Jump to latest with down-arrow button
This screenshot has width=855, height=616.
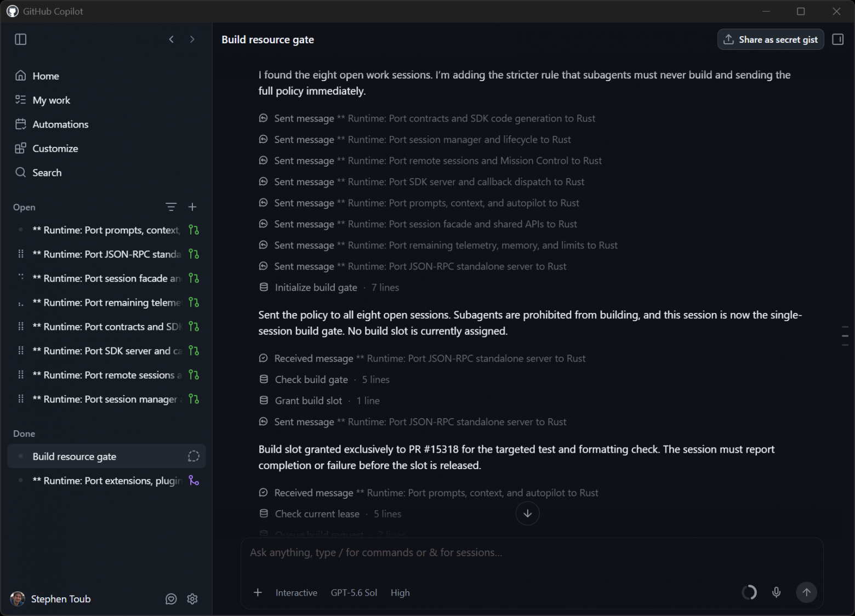click(x=527, y=514)
